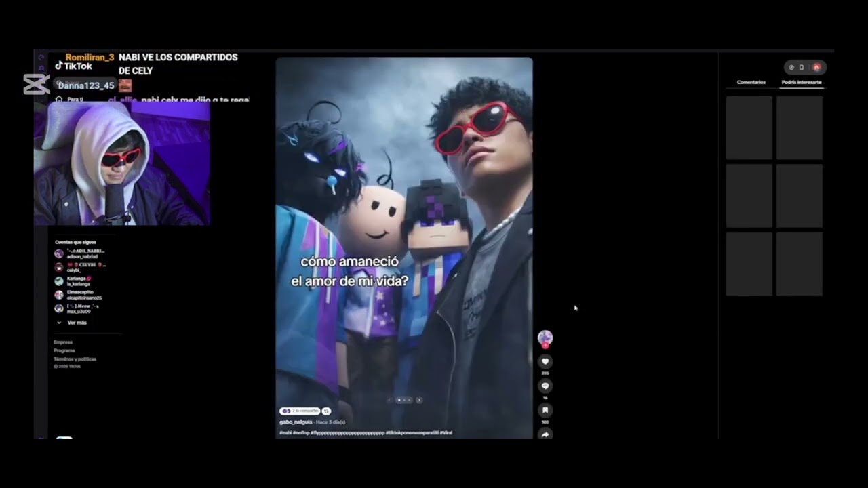Open the profile avatar in top-right pill

click(x=816, y=67)
